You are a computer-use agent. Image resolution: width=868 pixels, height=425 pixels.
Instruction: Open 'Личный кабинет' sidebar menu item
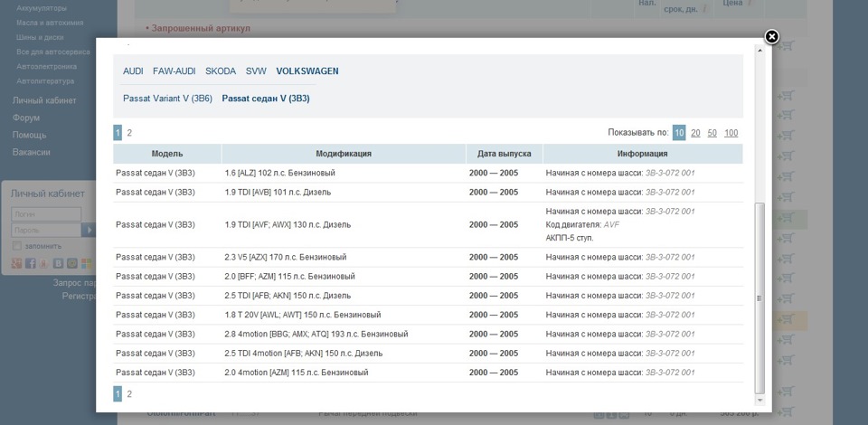coord(44,100)
